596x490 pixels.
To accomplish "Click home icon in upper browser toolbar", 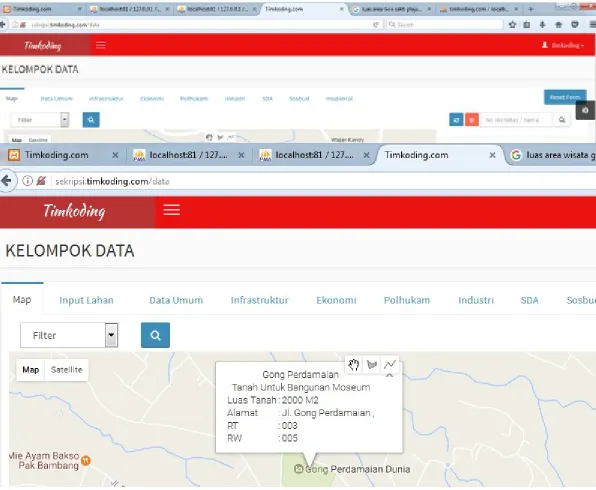I will click(558, 25).
